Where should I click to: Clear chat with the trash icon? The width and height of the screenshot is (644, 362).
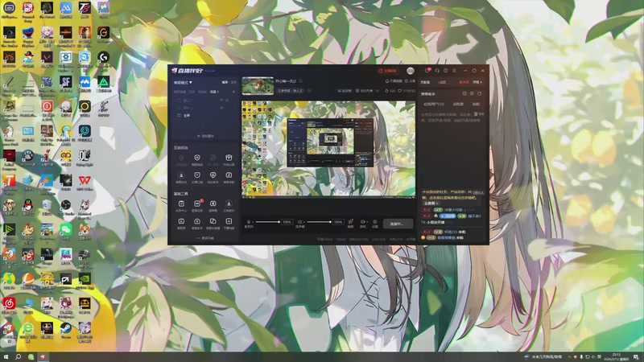click(476, 114)
